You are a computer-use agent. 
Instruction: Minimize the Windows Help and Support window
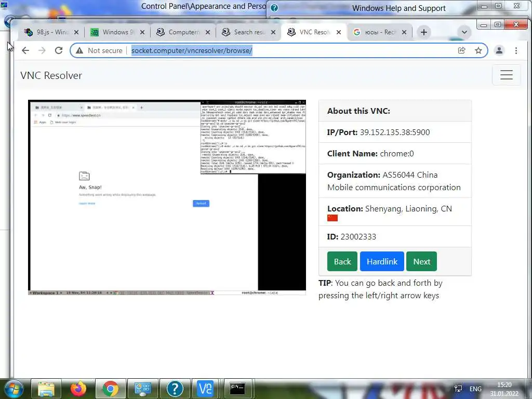(x=484, y=6)
